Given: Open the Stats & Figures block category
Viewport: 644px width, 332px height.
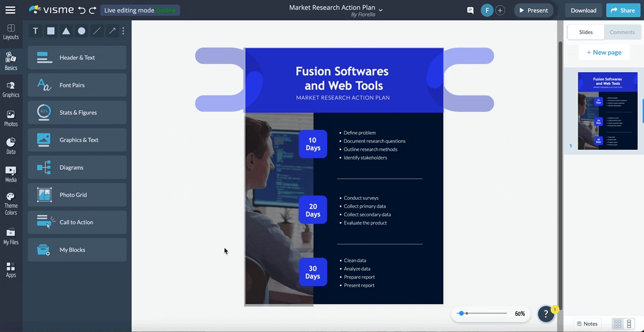Looking at the screenshot, I should pyautogui.click(x=77, y=112).
